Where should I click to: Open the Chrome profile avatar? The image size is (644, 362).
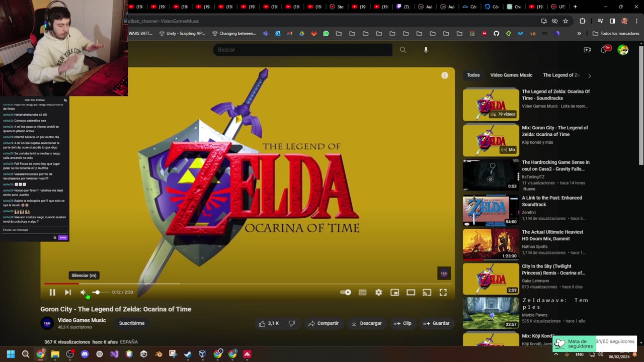pos(624,21)
